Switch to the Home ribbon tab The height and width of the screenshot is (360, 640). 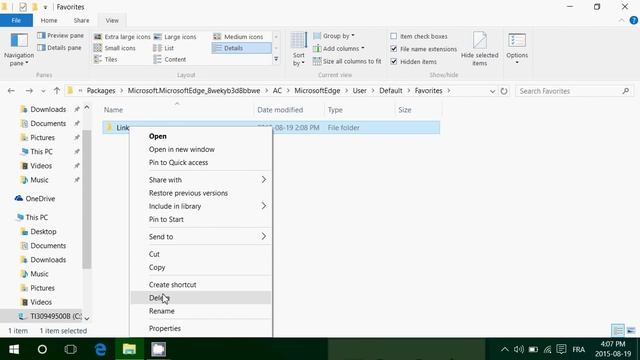click(49, 20)
